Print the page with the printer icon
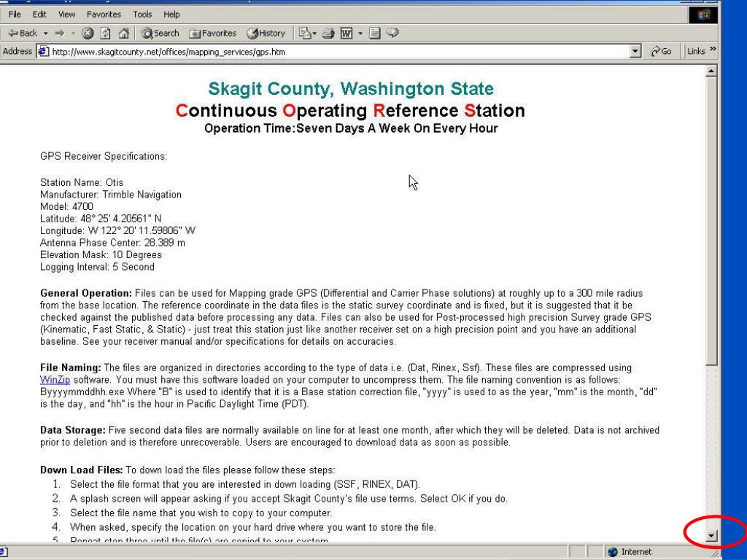 point(328,33)
